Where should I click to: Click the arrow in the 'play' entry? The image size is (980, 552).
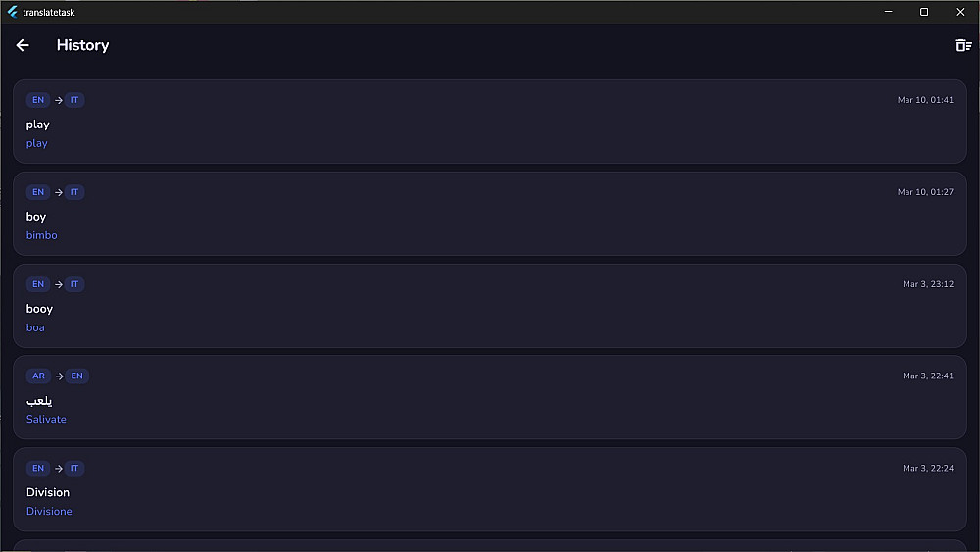[x=59, y=100]
